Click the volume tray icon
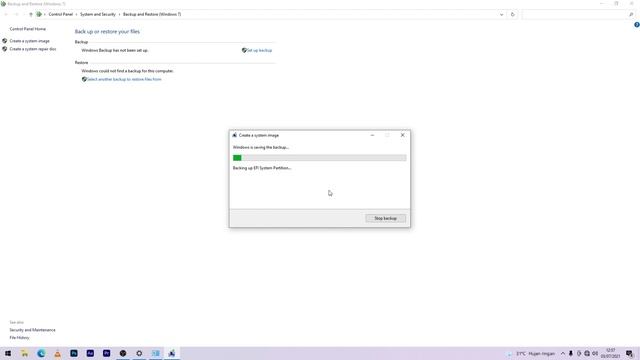The width and height of the screenshot is (640, 360). point(595,353)
